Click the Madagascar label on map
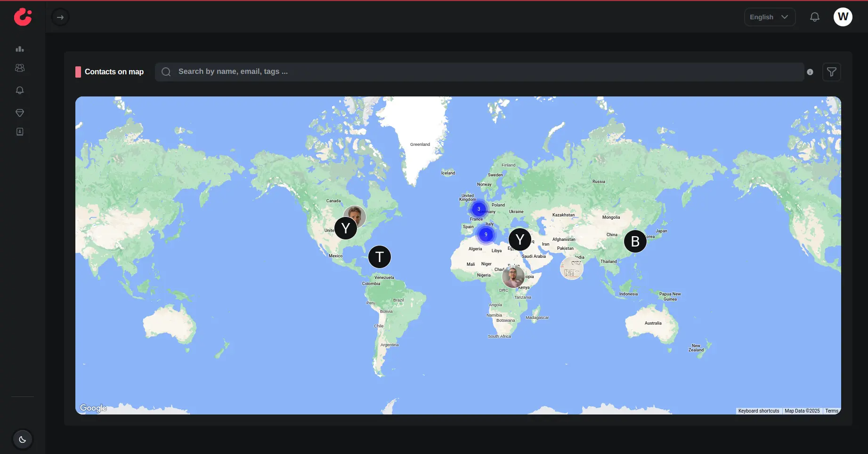This screenshot has height=454, width=868. [x=537, y=318]
